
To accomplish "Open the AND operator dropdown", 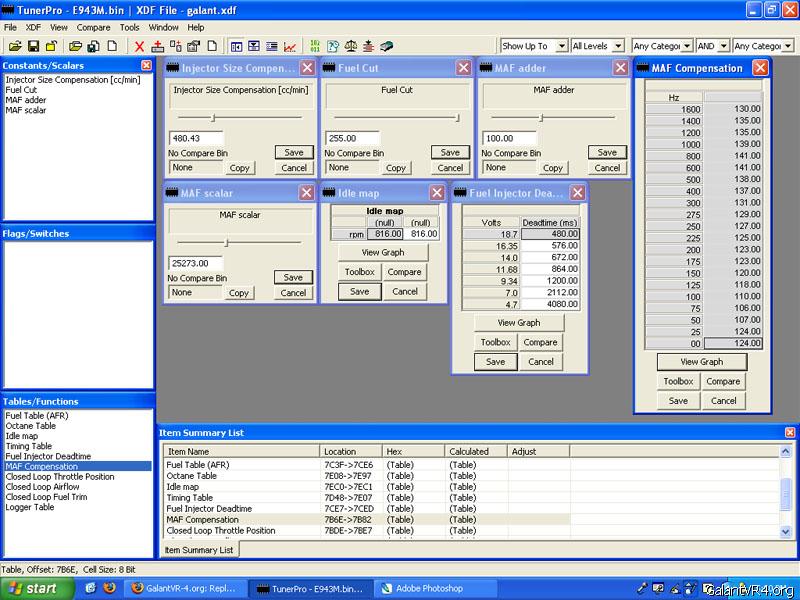I will pyautogui.click(x=724, y=46).
